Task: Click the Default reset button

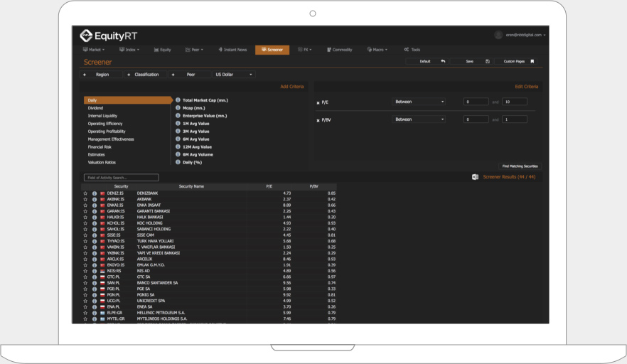Action: (x=428, y=61)
